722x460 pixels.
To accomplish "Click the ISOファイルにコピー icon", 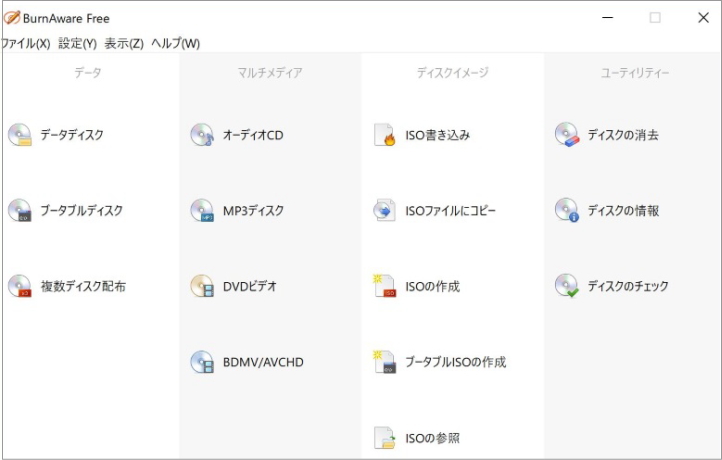I will coord(385,211).
